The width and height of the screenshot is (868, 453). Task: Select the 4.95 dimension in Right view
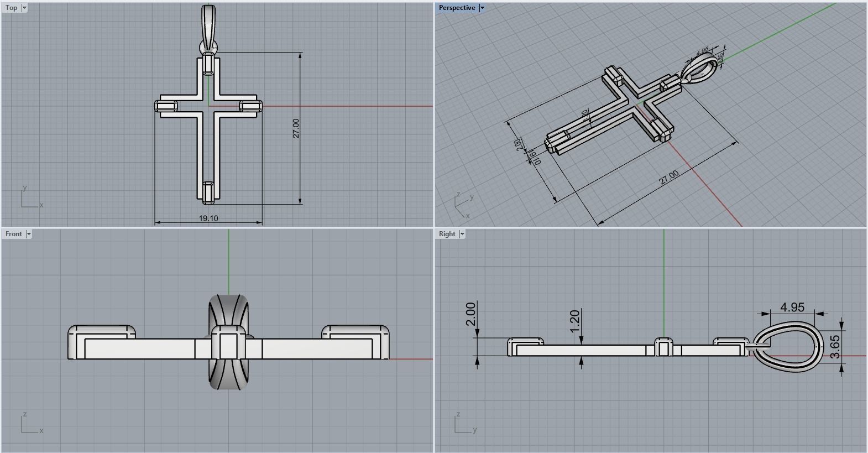coord(792,307)
